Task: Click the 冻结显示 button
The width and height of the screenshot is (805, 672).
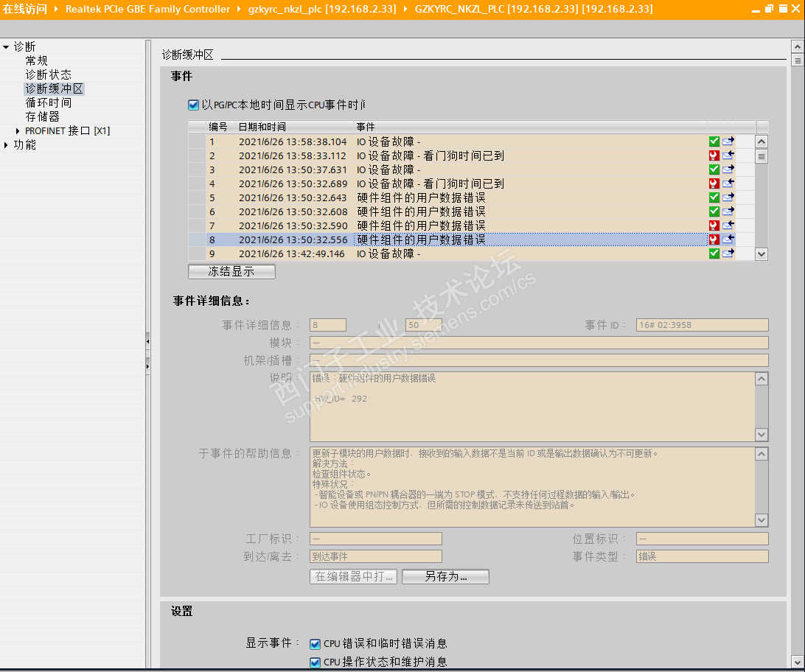Action: coord(231,271)
